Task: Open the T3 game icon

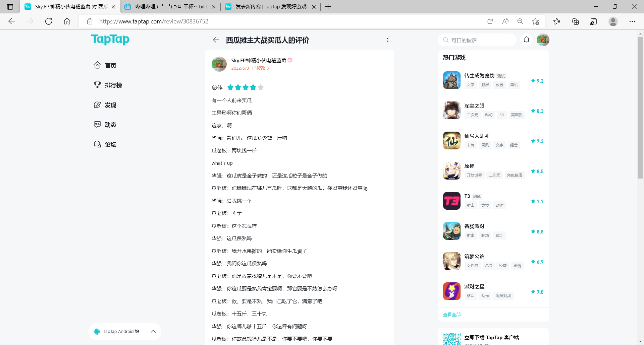Action: [x=451, y=201]
